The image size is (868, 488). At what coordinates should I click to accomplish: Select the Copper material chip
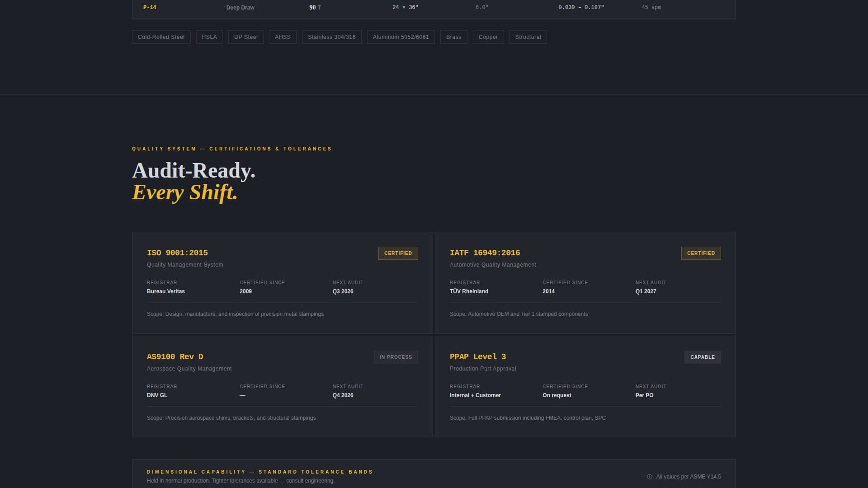[488, 37]
